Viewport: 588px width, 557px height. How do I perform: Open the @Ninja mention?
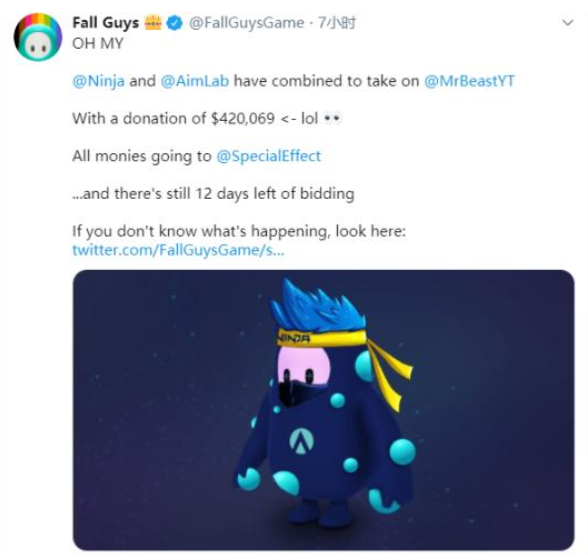pyautogui.click(x=98, y=81)
